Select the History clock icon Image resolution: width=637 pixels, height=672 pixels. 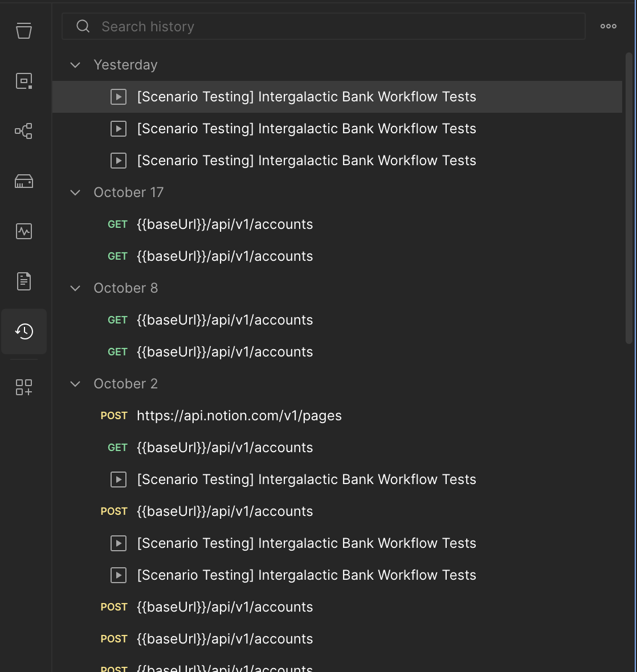tap(24, 331)
